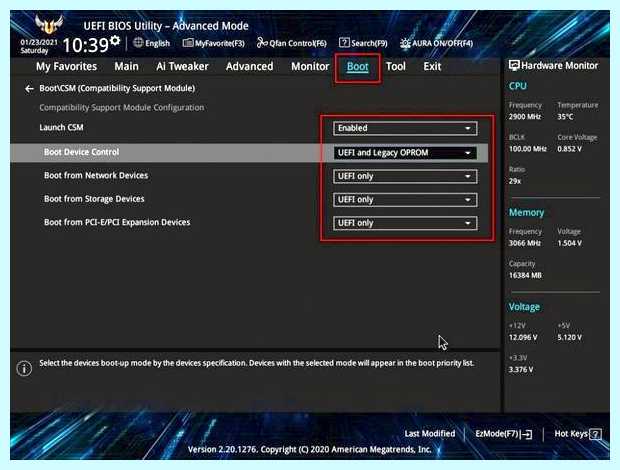Click the EzMode arrow icon
The height and width of the screenshot is (470, 620).
pos(527,434)
